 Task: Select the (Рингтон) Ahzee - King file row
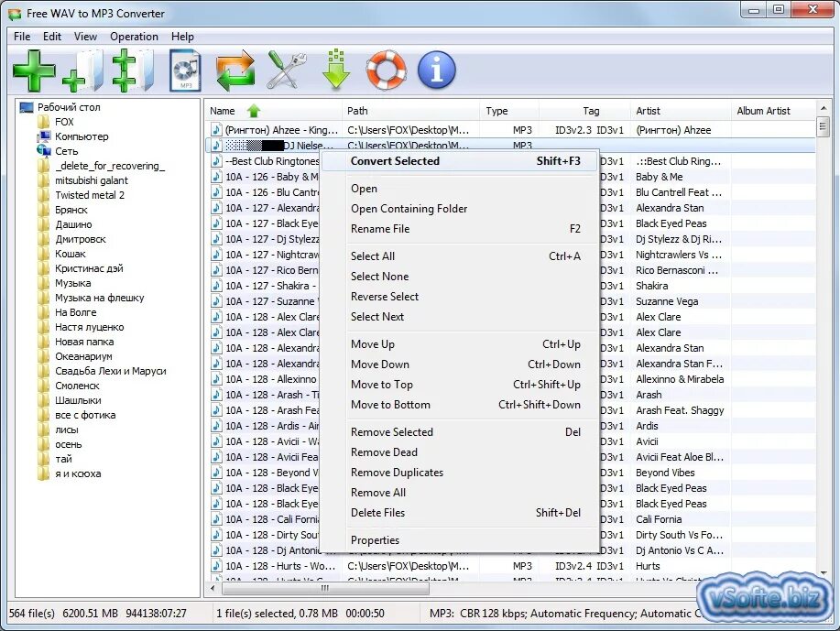pyautogui.click(x=511, y=130)
